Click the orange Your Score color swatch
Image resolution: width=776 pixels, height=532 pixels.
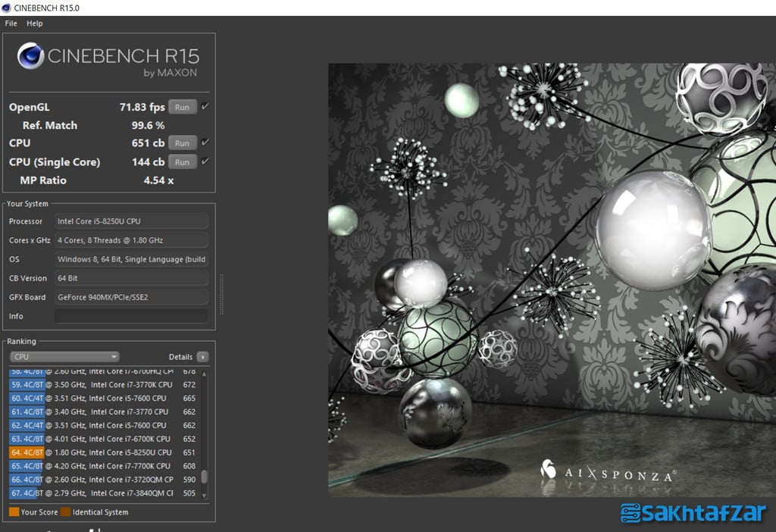click(14, 512)
